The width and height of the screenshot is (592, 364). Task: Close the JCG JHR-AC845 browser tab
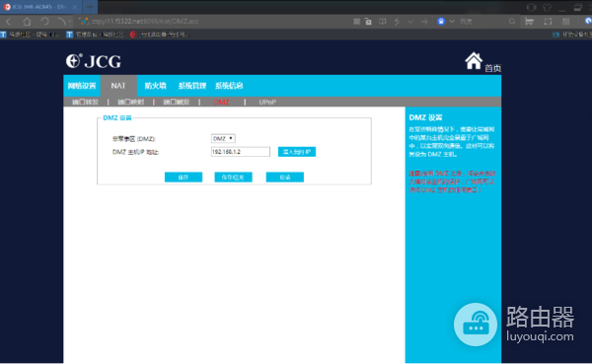[75, 7]
